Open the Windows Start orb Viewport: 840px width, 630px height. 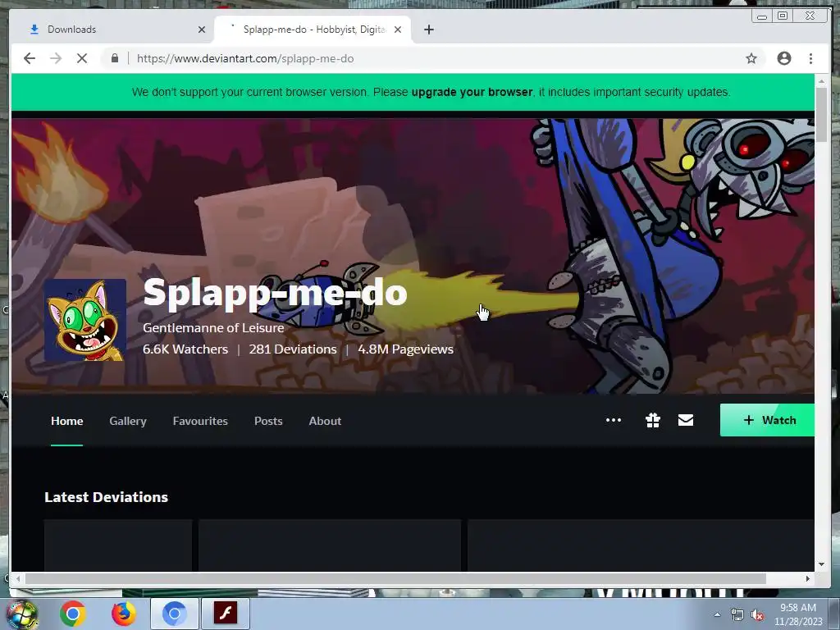21,614
